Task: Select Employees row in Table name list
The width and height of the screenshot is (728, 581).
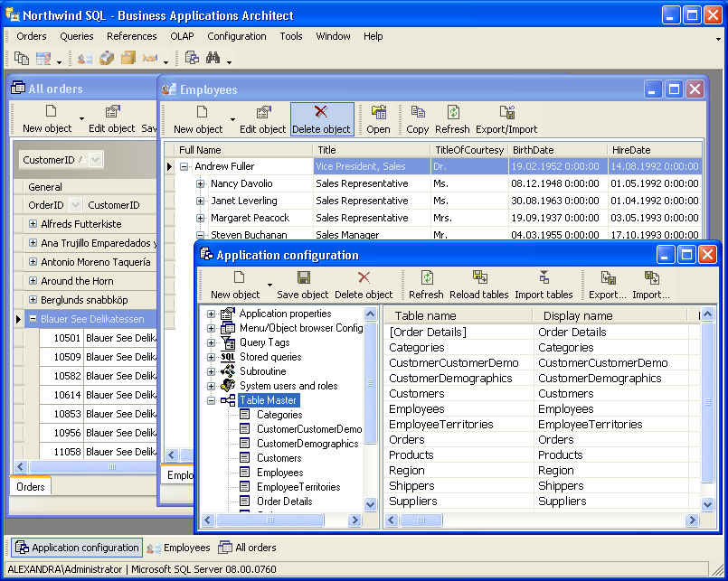Action: (x=417, y=408)
